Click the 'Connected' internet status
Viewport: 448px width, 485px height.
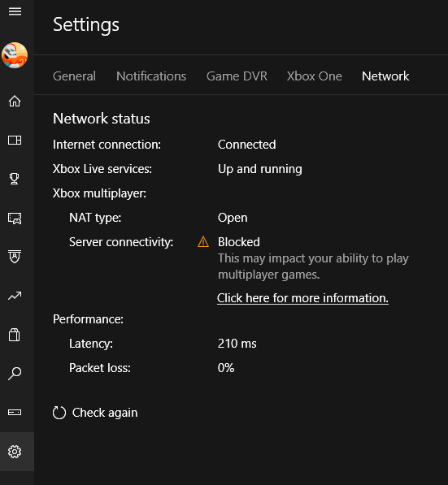(x=246, y=145)
